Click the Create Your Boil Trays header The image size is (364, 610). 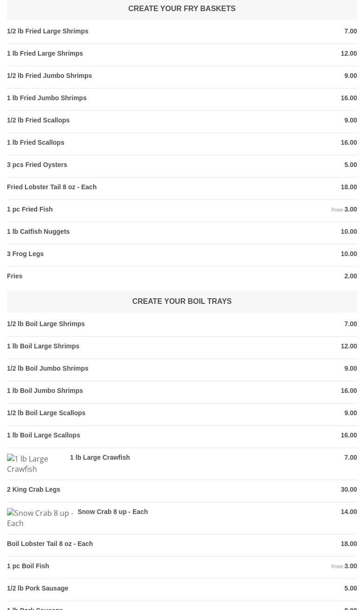pos(182,302)
